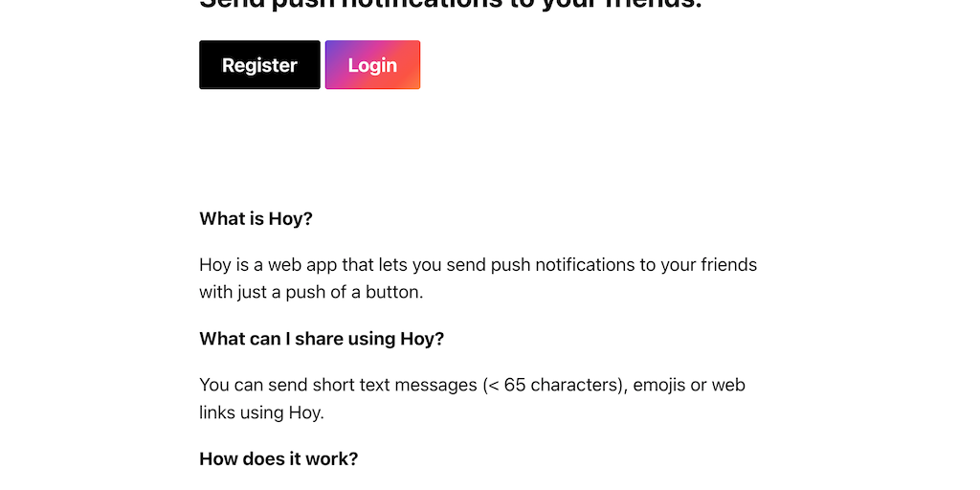Click the black Register button
The height and width of the screenshot is (490, 980).
pos(259,65)
